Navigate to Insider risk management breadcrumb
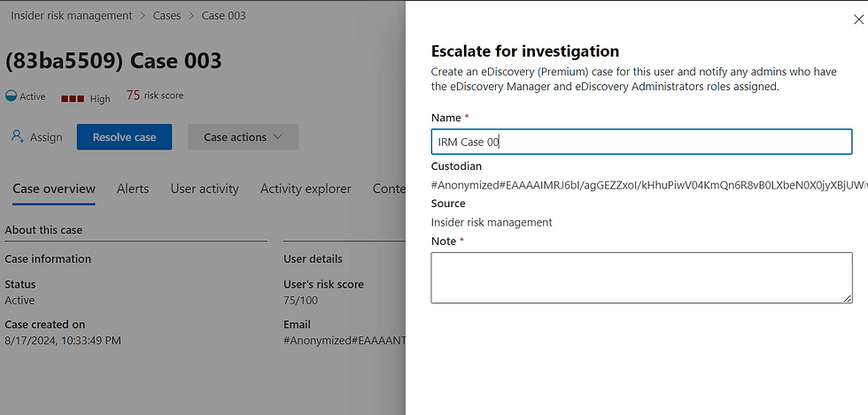 pos(72,15)
